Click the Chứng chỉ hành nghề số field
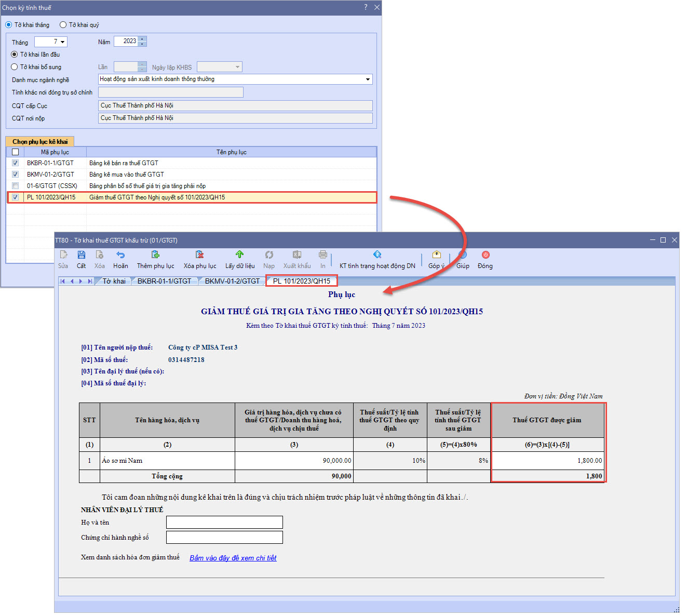The image size is (687, 616). [224, 538]
